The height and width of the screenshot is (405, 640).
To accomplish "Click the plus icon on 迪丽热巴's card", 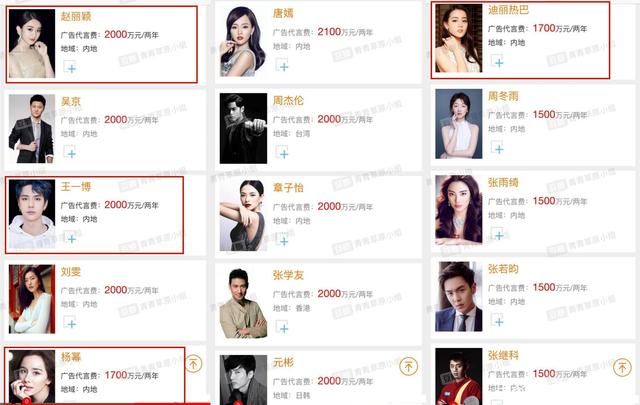I will [497, 61].
